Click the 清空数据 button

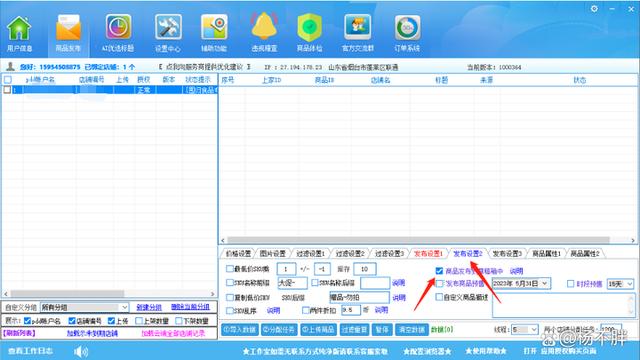coord(412,329)
